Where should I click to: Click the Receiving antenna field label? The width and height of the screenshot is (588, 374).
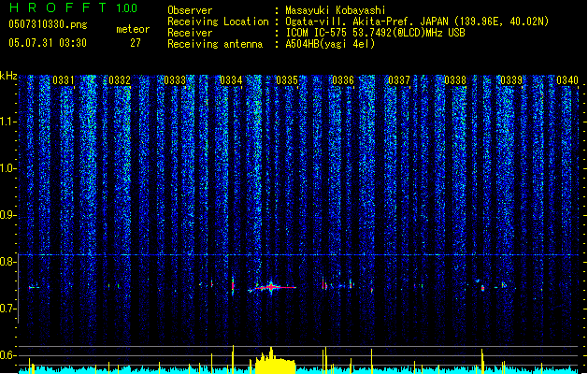pyautogui.click(x=215, y=44)
